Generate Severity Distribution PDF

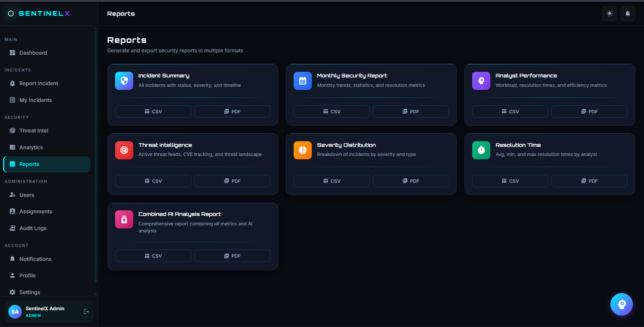pyautogui.click(x=411, y=181)
